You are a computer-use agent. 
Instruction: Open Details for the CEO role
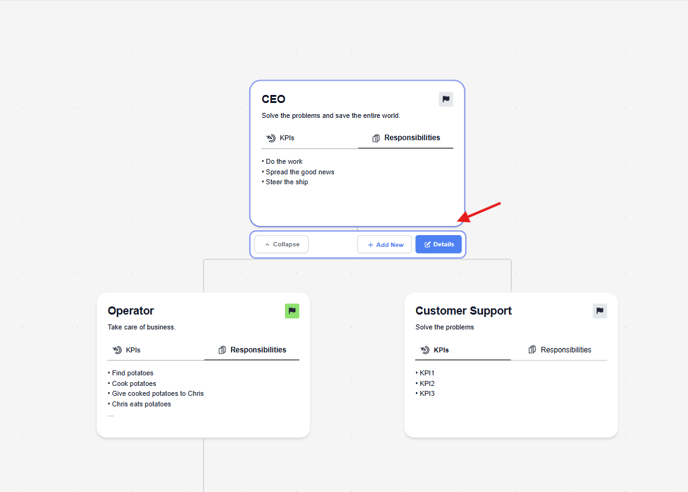tap(439, 244)
